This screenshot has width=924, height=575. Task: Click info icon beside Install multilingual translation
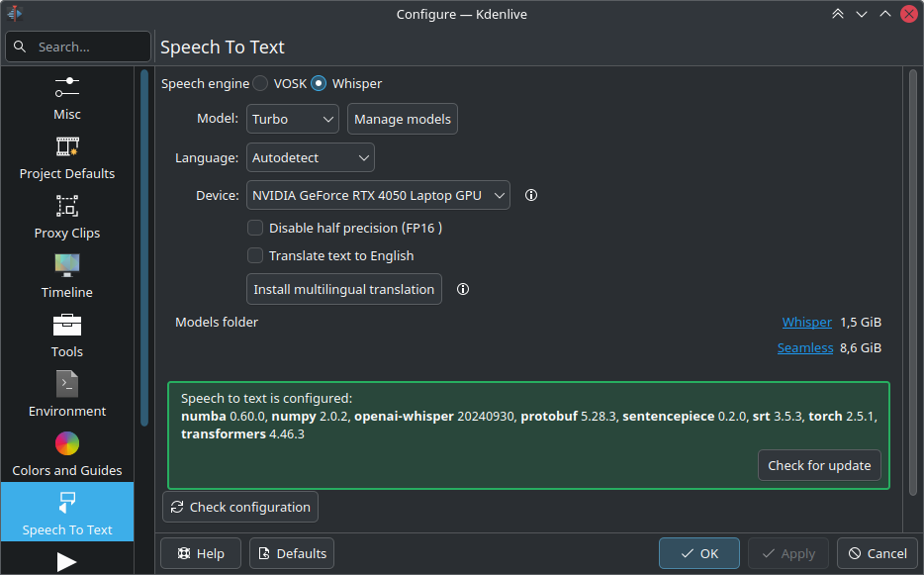pos(462,290)
